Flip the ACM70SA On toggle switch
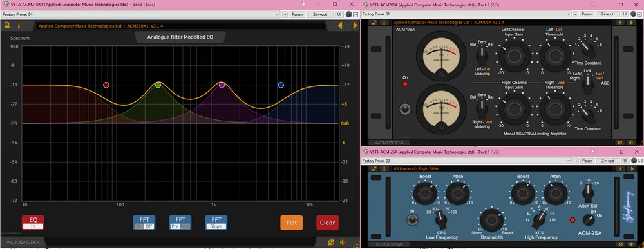 (x=405, y=109)
